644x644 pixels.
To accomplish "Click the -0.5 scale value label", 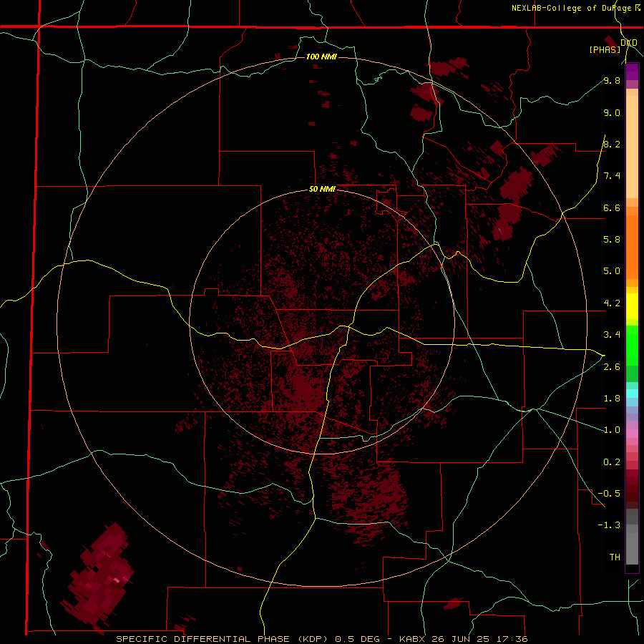I will (609, 493).
